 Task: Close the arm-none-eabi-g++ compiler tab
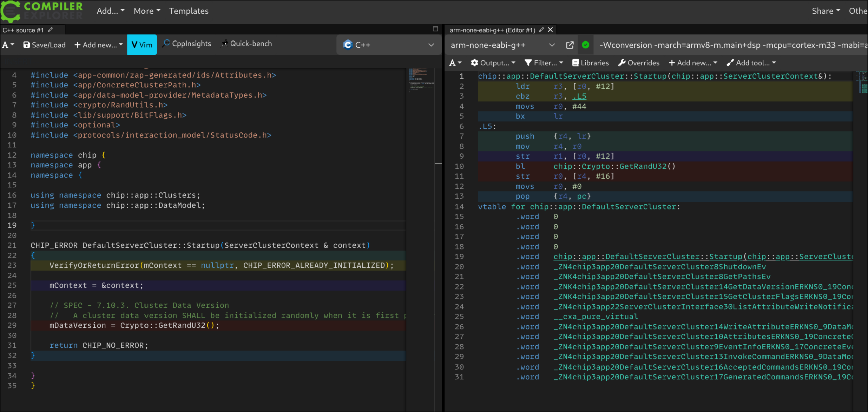tap(550, 30)
